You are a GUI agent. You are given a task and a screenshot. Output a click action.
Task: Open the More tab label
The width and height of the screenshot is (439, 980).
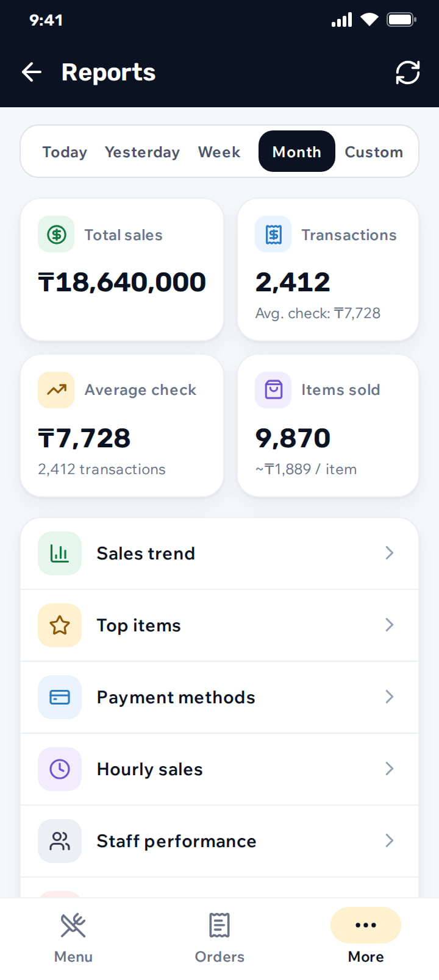coord(366,957)
